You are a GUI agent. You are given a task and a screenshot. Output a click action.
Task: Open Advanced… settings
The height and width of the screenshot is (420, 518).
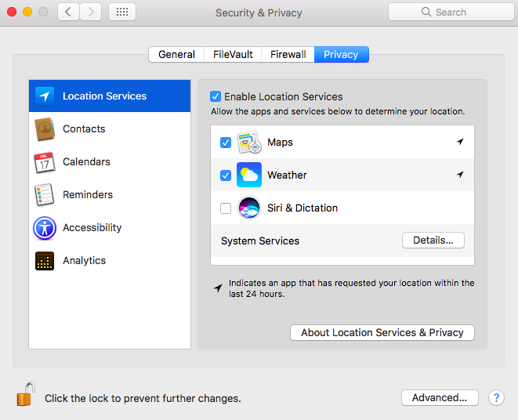click(440, 397)
